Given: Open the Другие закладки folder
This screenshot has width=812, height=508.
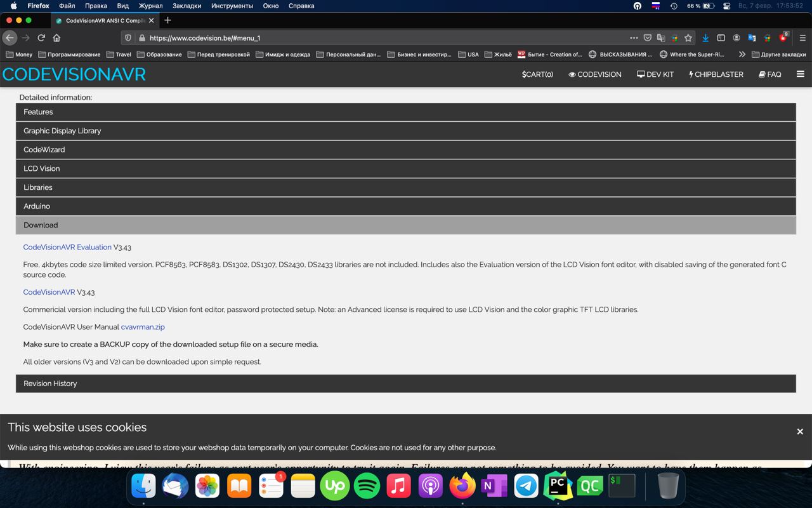Looking at the screenshot, I should coord(779,55).
